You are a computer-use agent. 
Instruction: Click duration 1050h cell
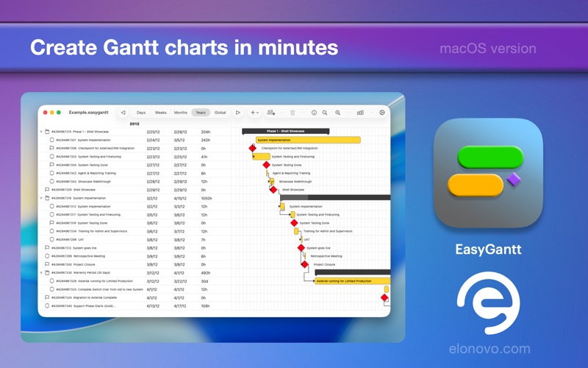tap(207, 198)
